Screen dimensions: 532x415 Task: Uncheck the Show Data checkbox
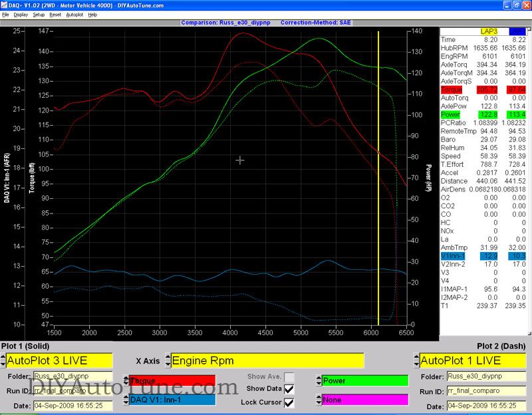tap(289, 389)
